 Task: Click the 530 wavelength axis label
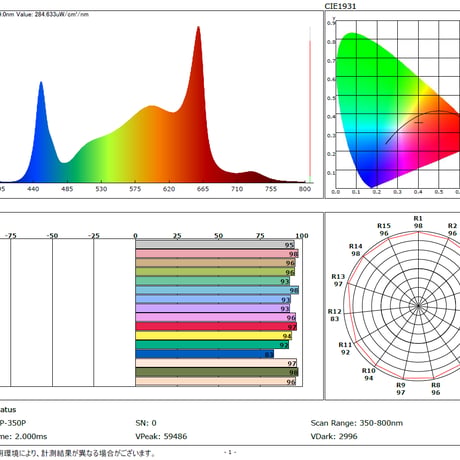(x=101, y=189)
